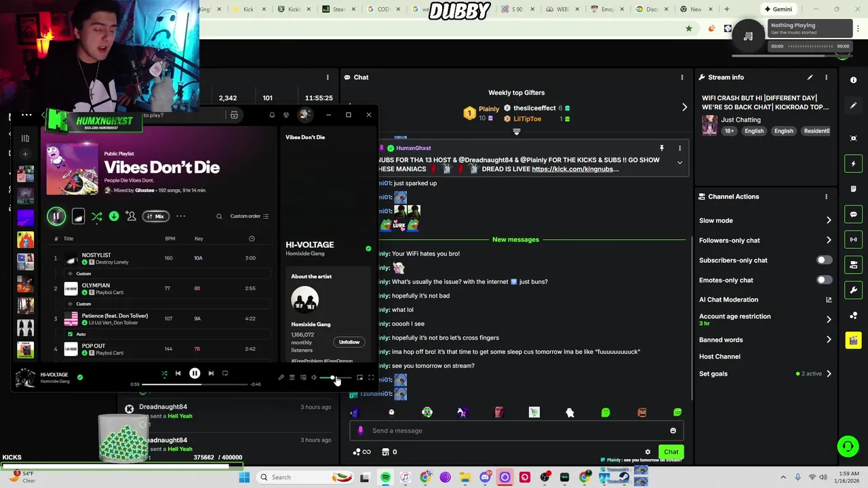The width and height of the screenshot is (868, 488).
Task: Click the green download playlist icon
Action: [114, 216]
